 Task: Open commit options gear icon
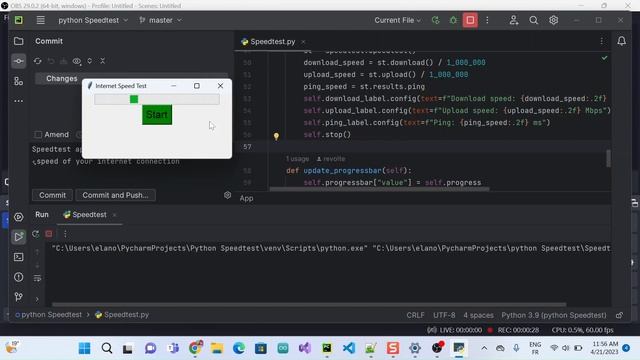pos(227,195)
